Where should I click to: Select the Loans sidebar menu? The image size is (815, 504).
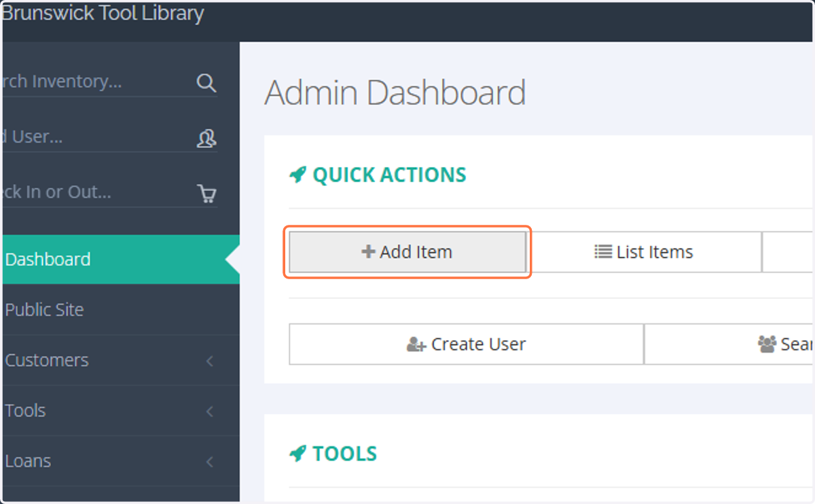[120, 461]
